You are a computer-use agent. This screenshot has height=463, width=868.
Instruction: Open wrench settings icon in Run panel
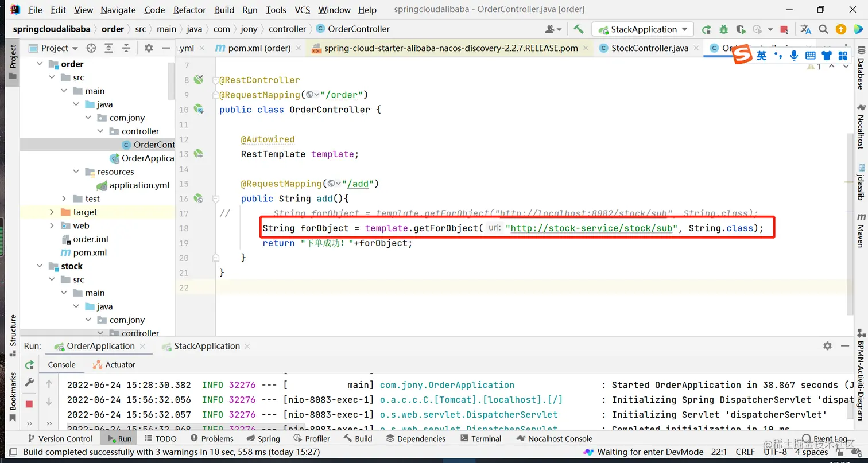[29, 382]
